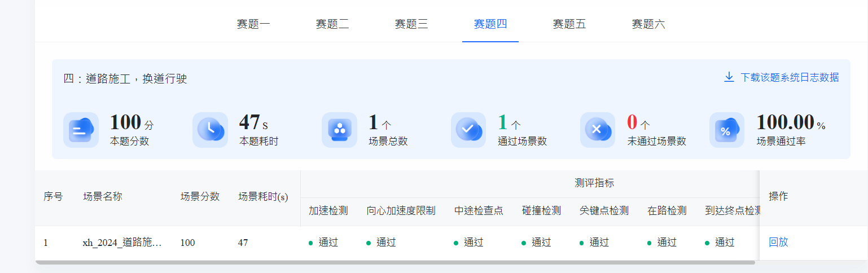Click the 场景总数 cube icon

[x=339, y=130]
